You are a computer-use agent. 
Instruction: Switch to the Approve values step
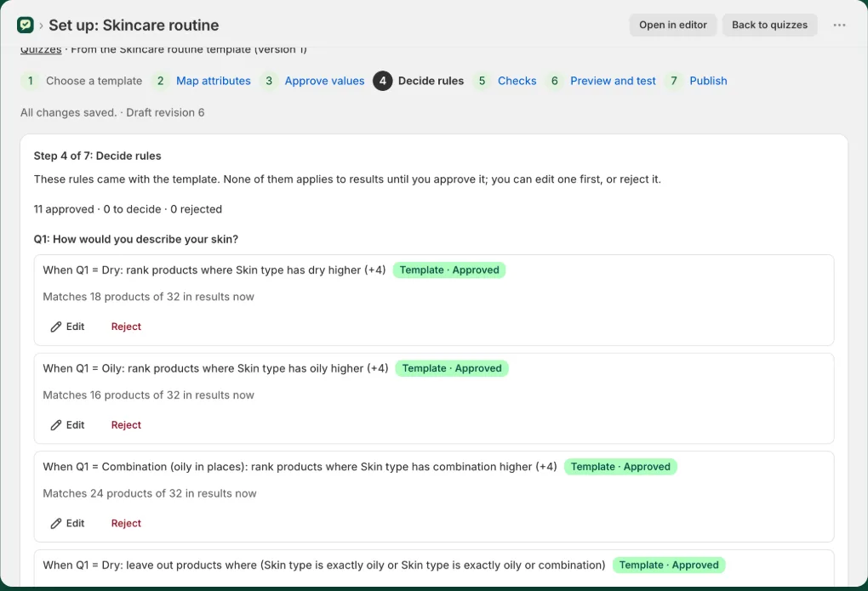324,81
